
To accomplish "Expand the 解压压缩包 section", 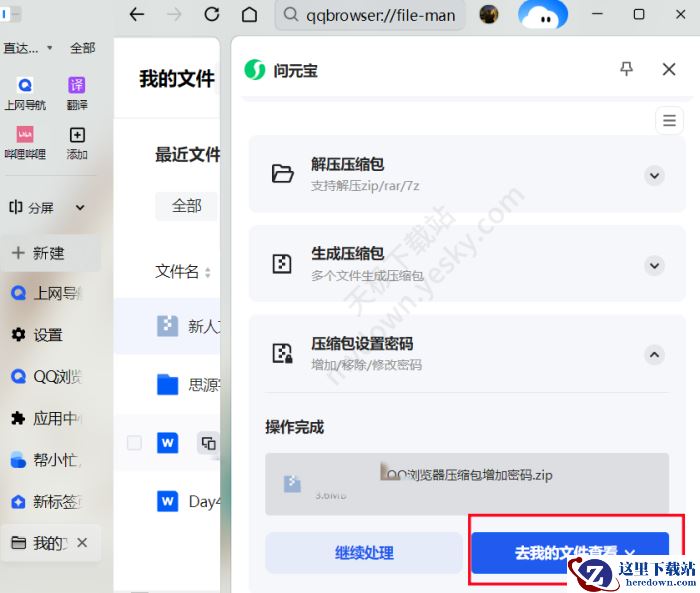I will (x=654, y=175).
